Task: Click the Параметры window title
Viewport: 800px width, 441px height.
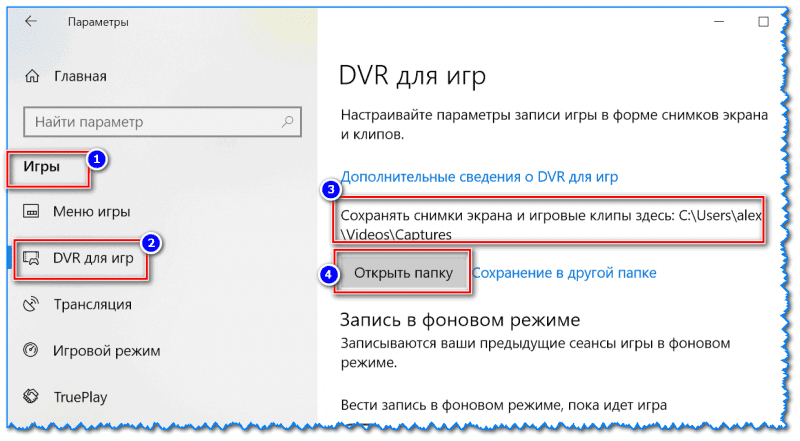Action: (x=98, y=22)
